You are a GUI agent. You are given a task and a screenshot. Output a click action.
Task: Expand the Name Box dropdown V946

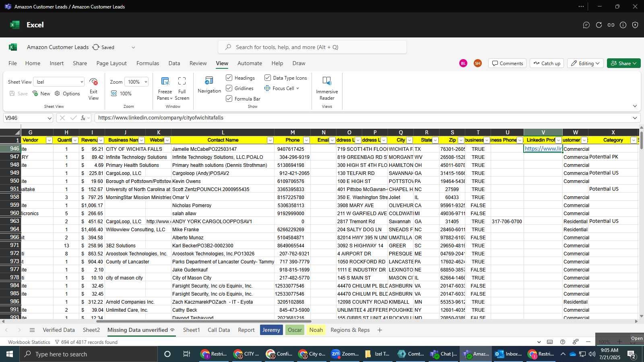[x=50, y=118]
